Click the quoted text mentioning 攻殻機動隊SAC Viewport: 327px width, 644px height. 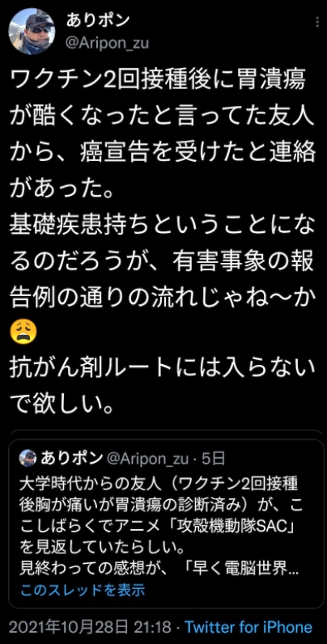coord(161,527)
